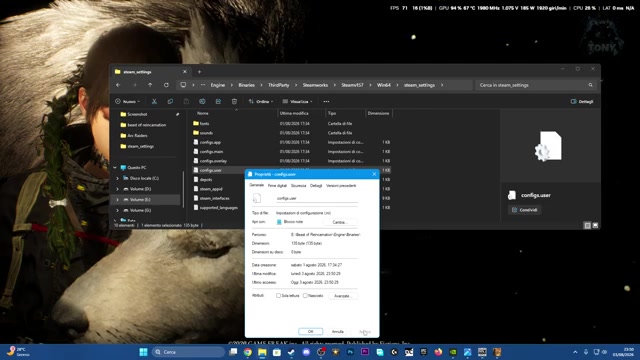The width and height of the screenshot is (640, 360).
Task: Collapse the Questo PC tree node
Action: [x=115, y=167]
